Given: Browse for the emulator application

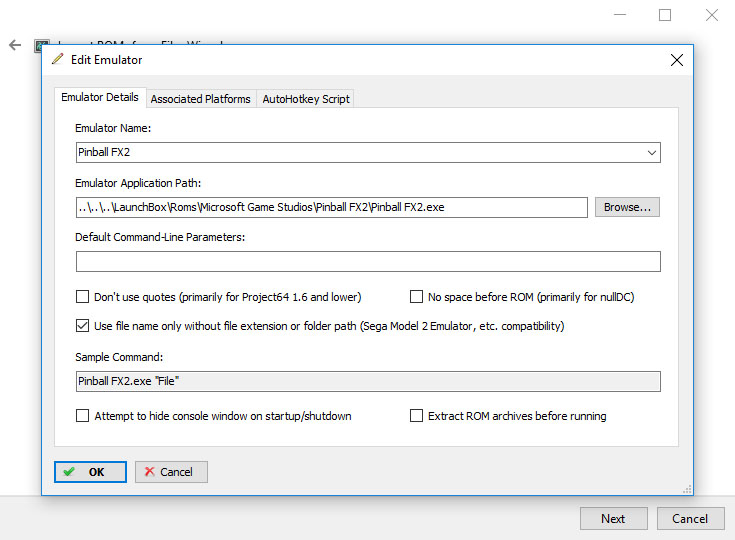Looking at the screenshot, I should click(x=627, y=207).
